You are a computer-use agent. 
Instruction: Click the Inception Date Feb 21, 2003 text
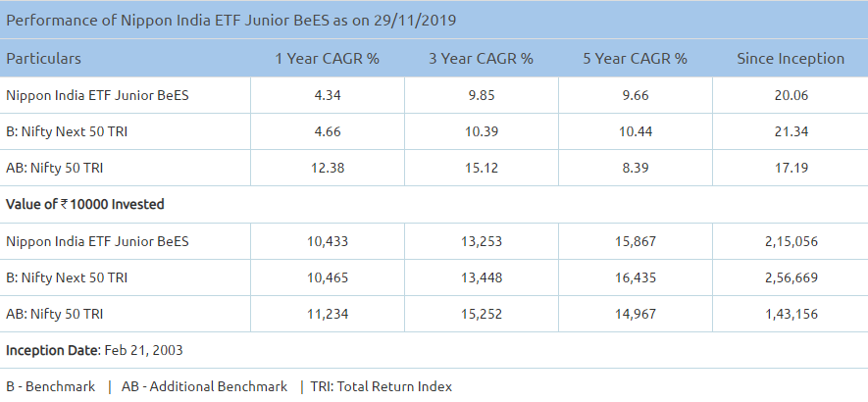point(94,350)
